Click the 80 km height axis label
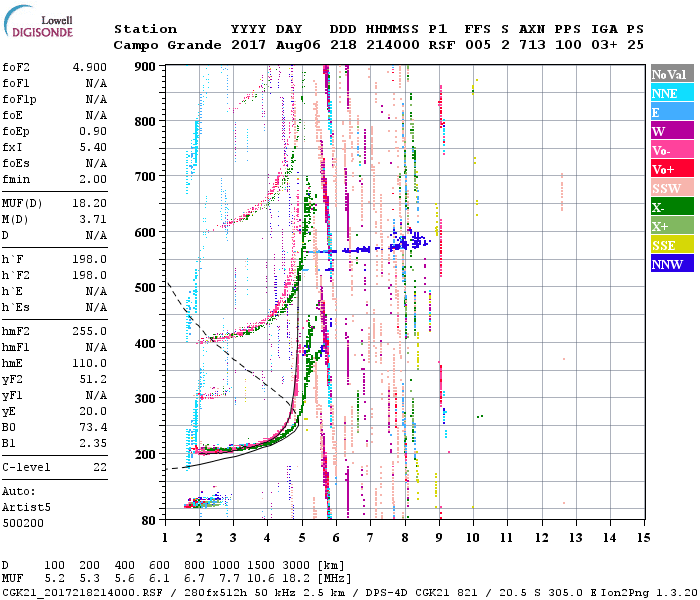This screenshot has height=600, width=700. [x=149, y=520]
